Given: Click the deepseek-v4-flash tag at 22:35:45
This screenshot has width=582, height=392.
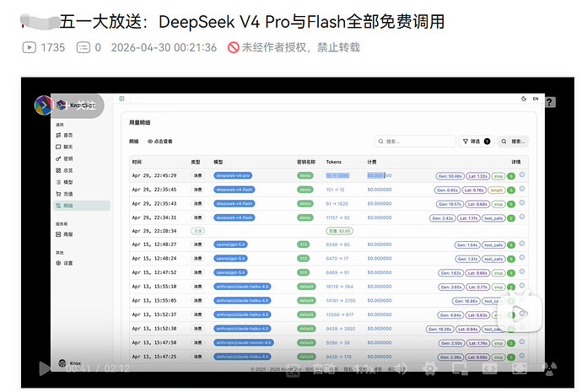Looking at the screenshot, I should pyautogui.click(x=234, y=190).
